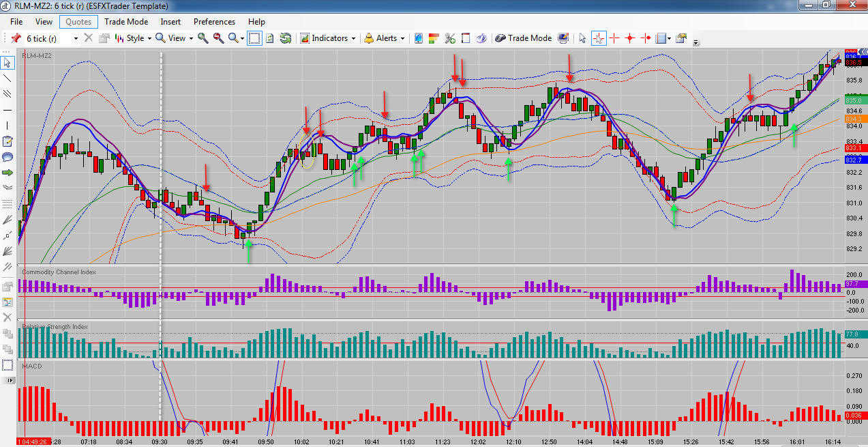Open the Help menu
The width and height of the screenshot is (868, 447).
point(256,22)
